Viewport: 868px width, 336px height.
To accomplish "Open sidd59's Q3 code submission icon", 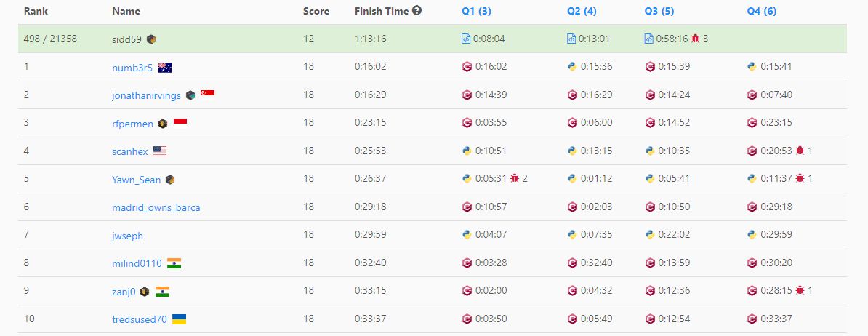I will click(x=649, y=39).
